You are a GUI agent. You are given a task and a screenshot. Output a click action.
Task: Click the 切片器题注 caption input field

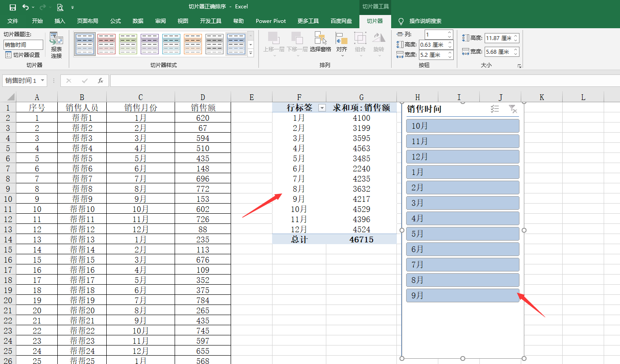click(x=23, y=45)
